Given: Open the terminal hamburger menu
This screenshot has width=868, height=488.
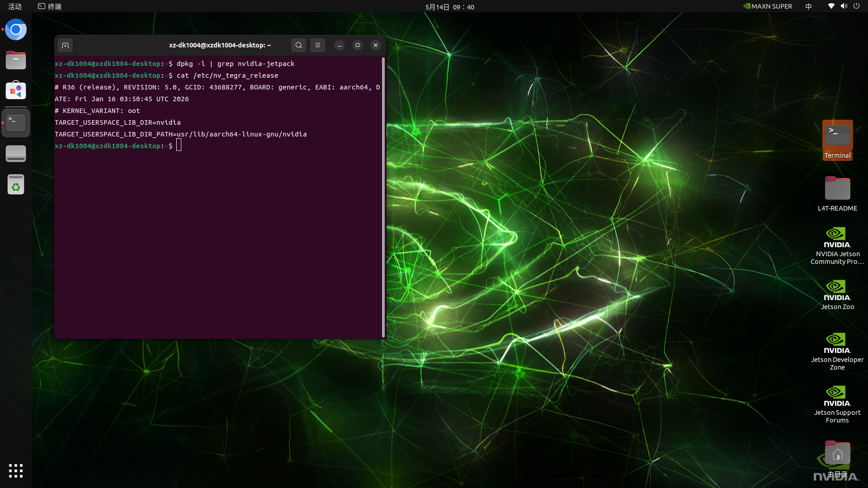Looking at the screenshot, I should [318, 45].
